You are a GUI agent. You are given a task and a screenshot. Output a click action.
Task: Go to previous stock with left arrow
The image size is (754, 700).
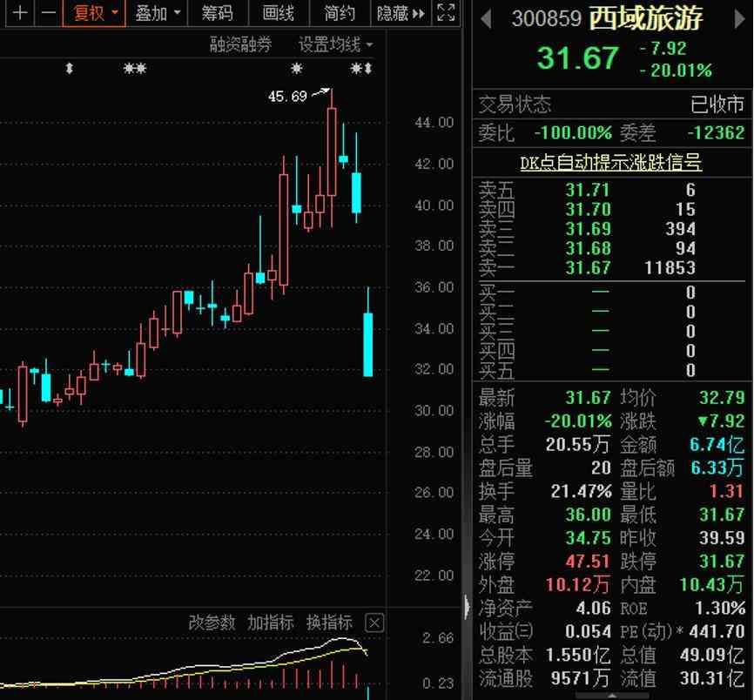pyautogui.click(x=487, y=18)
